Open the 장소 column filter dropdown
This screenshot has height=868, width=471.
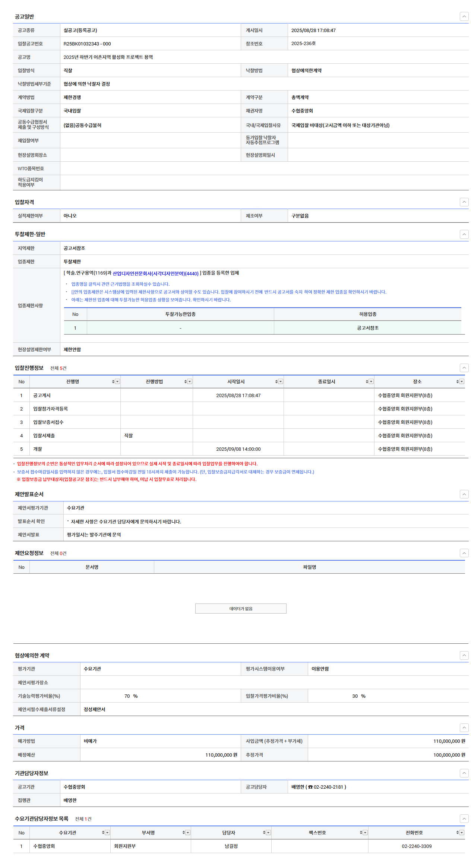pyautogui.click(x=462, y=381)
